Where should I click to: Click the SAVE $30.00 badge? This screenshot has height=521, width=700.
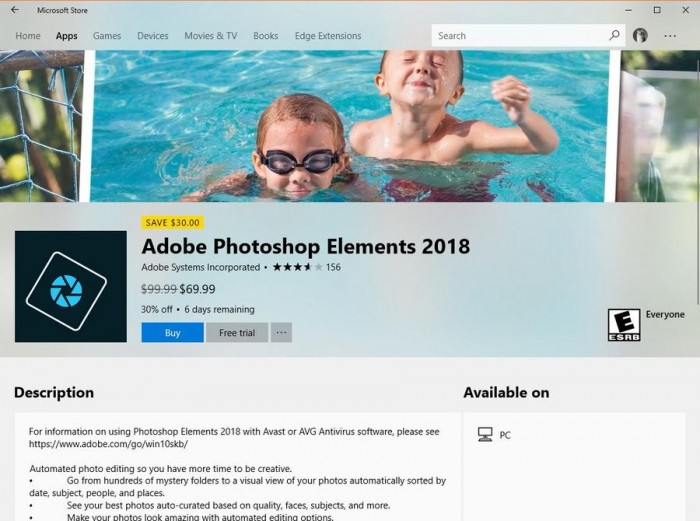pyautogui.click(x=173, y=222)
